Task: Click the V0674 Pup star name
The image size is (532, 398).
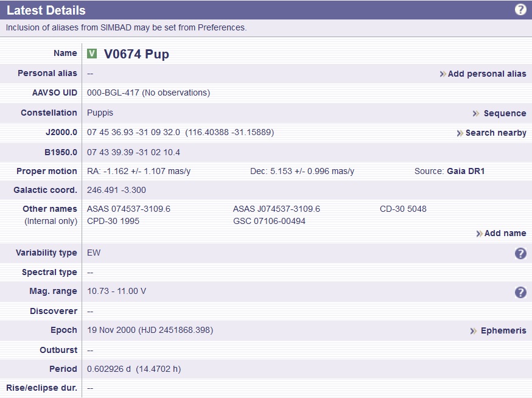Action: pos(136,54)
